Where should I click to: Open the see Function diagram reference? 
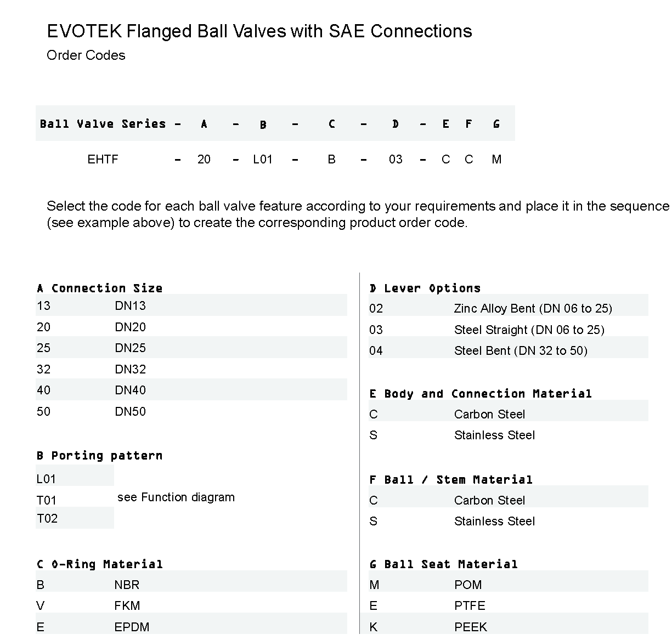click(176, 497)
